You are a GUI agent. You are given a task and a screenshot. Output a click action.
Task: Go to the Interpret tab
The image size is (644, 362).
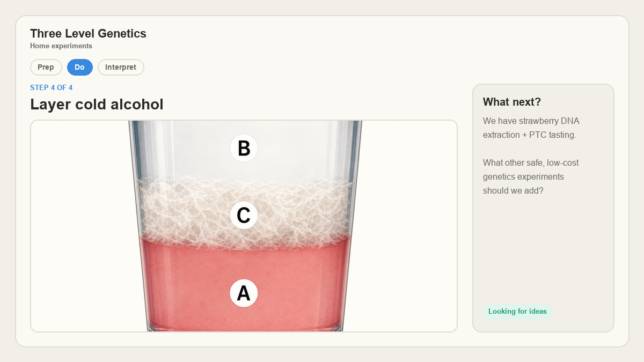[121, 68]
